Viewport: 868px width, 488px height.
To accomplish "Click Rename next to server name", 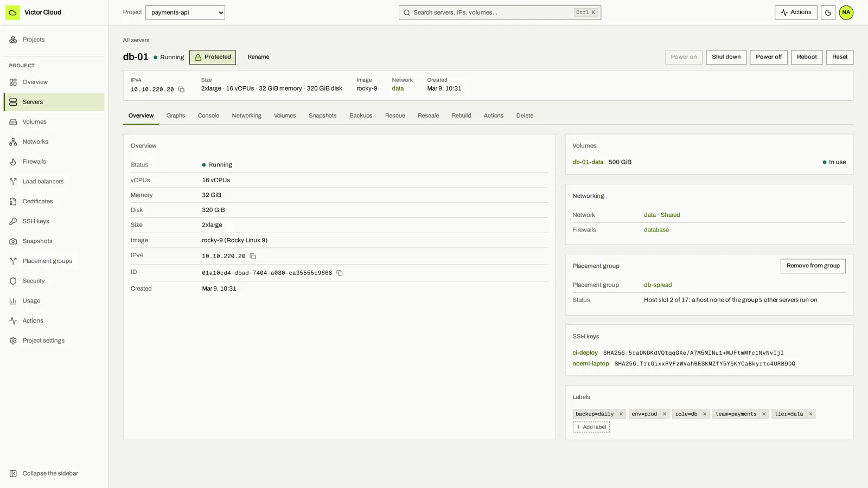I will point(258,57).
